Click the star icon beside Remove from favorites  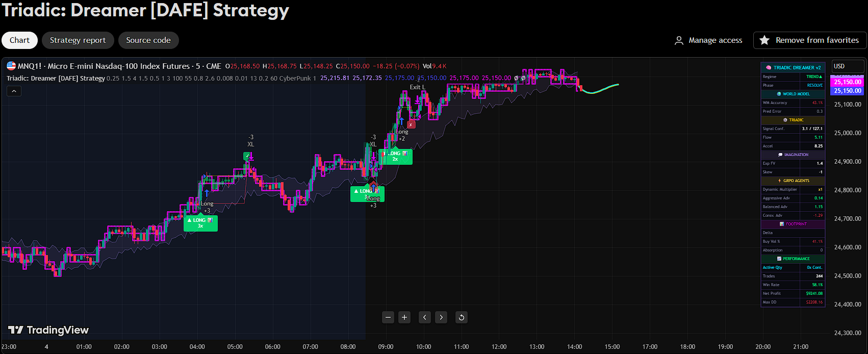click(x=764, y=40)
